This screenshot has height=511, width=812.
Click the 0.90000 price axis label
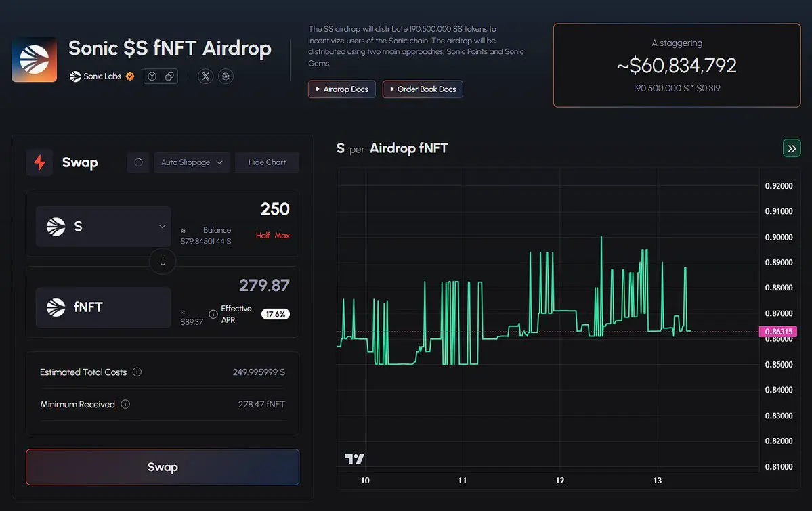779,237
